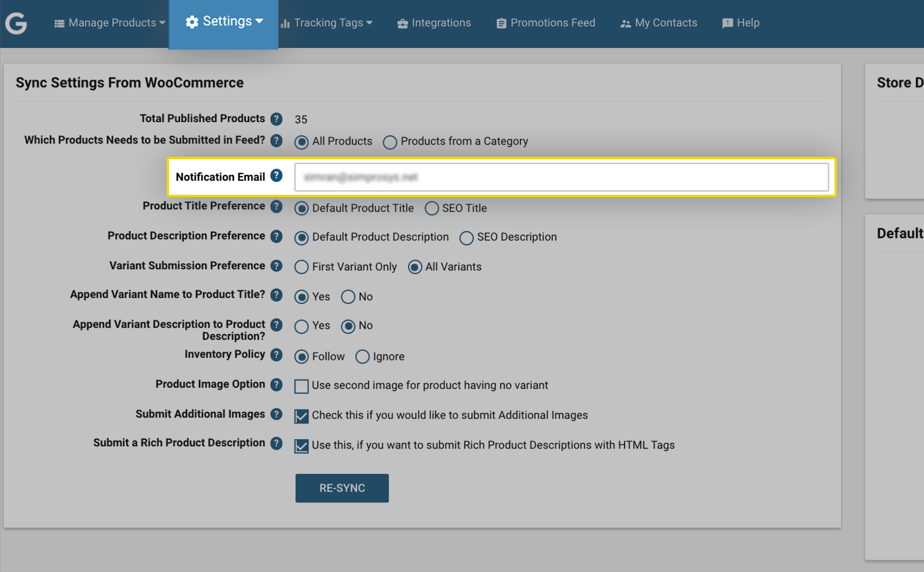Click help icon for Submit a Rich Product Description
Viewport: 924px width, 572px height.
point(277,443)
